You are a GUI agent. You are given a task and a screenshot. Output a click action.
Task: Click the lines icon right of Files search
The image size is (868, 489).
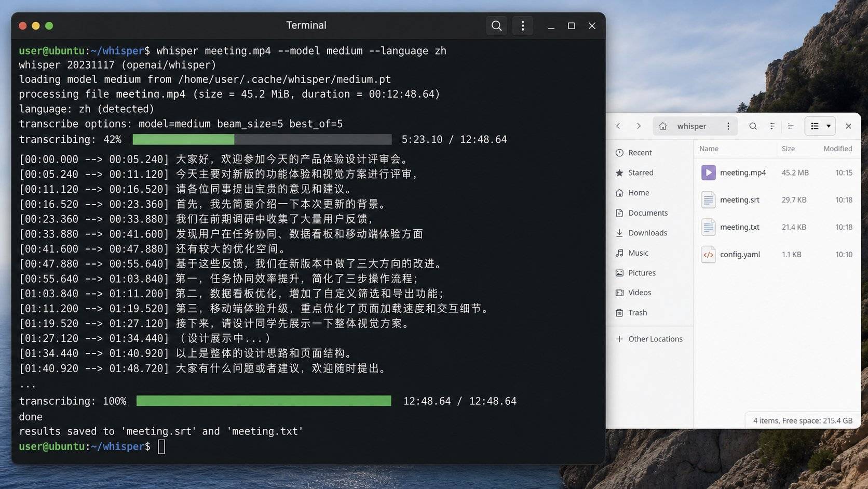tap(772, 126)
